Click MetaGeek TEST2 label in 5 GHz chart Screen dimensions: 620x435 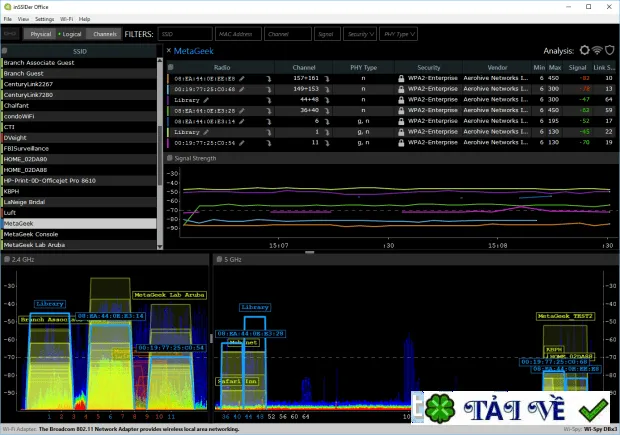565,316
